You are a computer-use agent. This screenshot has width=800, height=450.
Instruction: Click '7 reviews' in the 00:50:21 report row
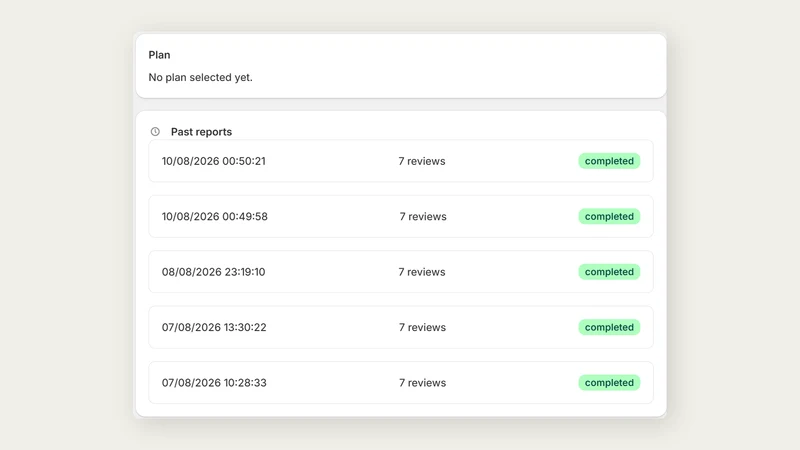422,161
